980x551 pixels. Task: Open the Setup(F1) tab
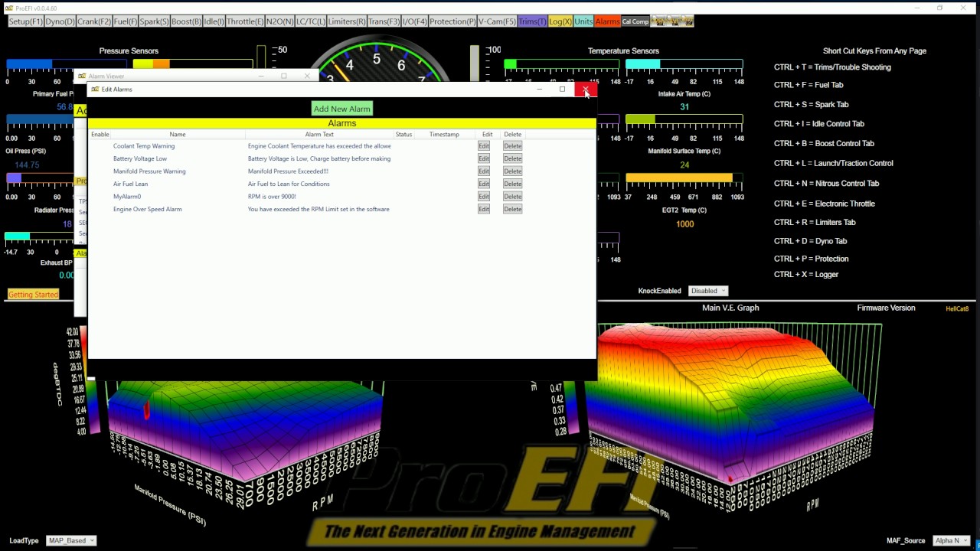[x=25, y=21]
